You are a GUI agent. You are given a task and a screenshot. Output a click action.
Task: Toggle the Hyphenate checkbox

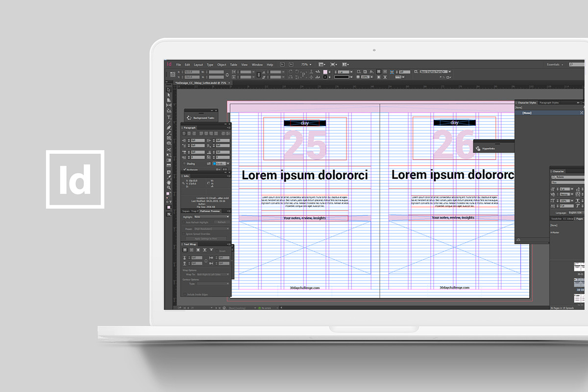[x=184, y=170]
